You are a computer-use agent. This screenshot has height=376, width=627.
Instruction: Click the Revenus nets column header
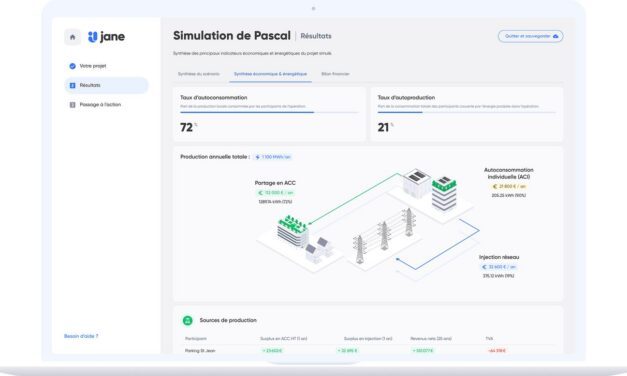(x=431, y=339)
